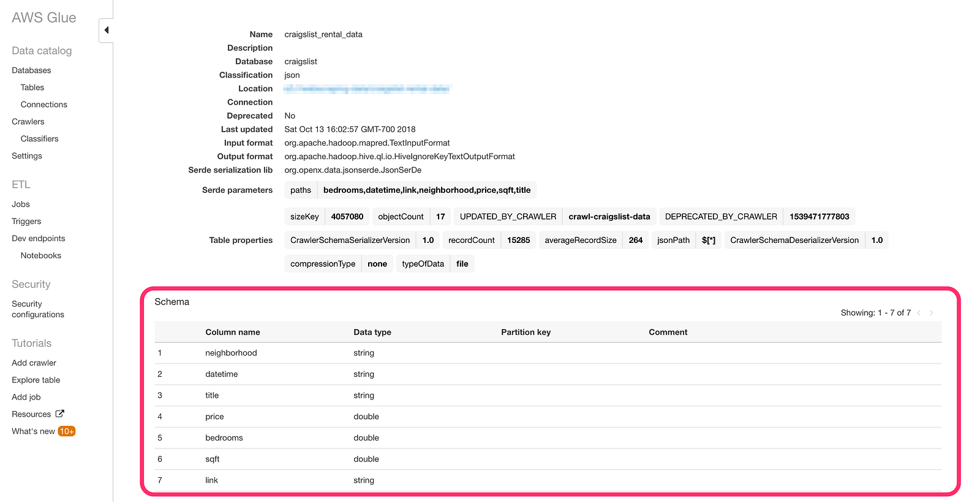This screenshot has width=980, height=503.
Task: Click the DEPRECATED_BY_CRAWLER value 1539471777803
Action: (820, 217)
